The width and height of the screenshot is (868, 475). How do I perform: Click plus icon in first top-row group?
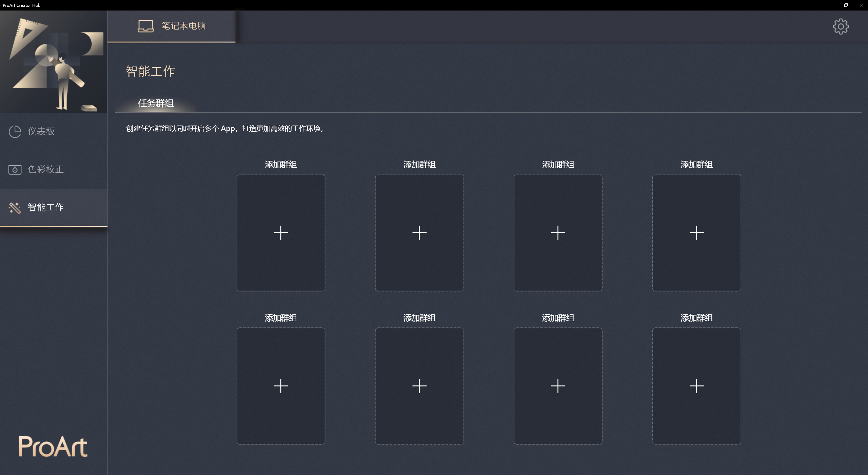[281, 233]
